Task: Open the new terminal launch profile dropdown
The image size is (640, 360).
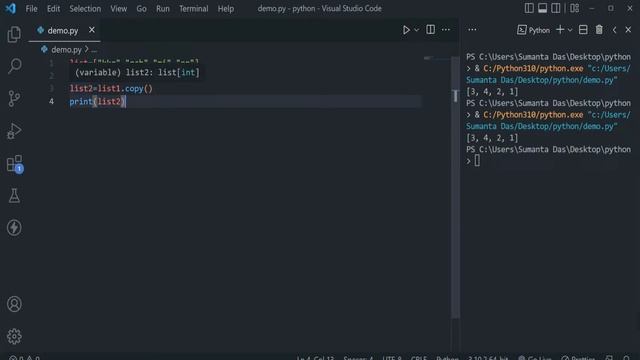Action: [x=570, y=30]
